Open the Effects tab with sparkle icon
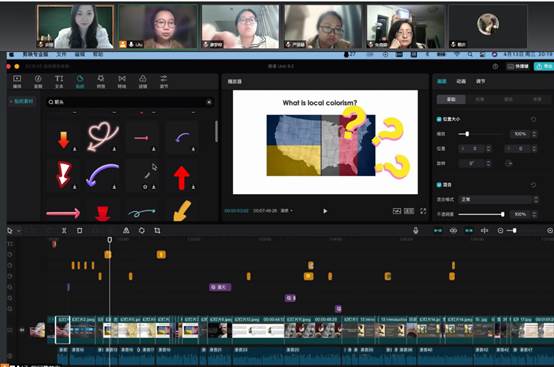554x367 pixels. point(101,81)
